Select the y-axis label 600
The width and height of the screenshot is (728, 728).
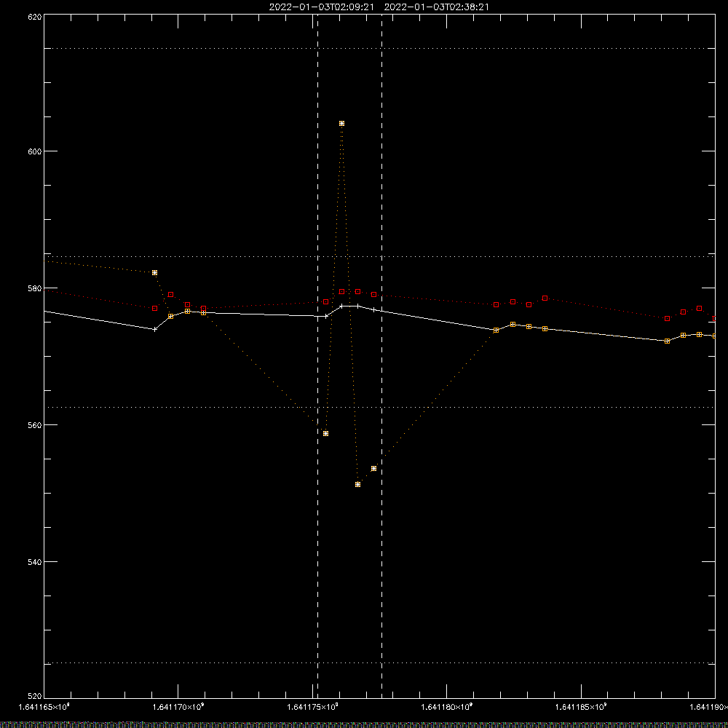[35, 151]
